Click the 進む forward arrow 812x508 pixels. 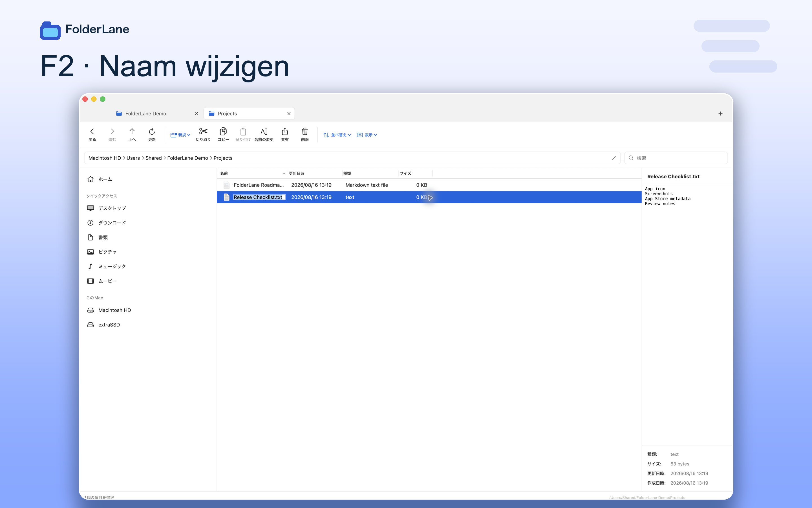tap(112, 134)
